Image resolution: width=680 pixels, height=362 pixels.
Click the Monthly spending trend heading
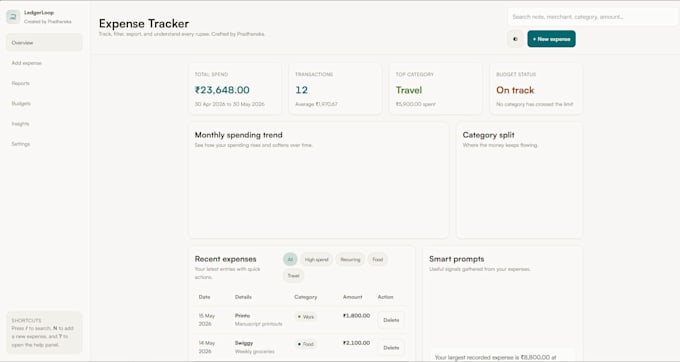(239, 135)
